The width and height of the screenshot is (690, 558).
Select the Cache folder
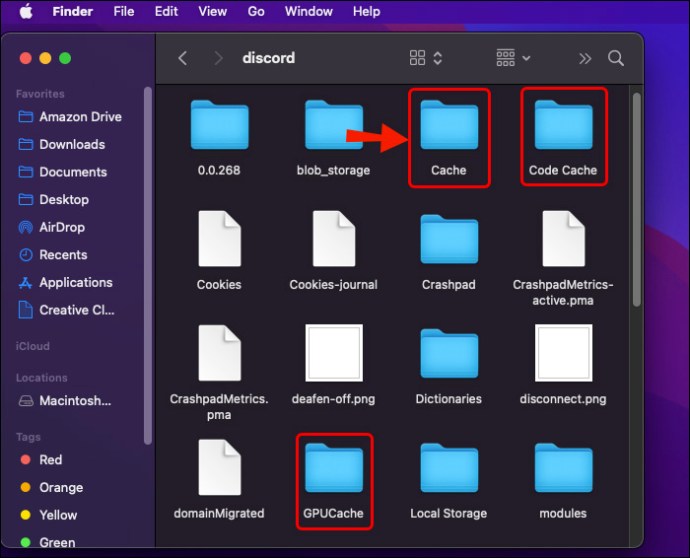[x=449, y=138]
